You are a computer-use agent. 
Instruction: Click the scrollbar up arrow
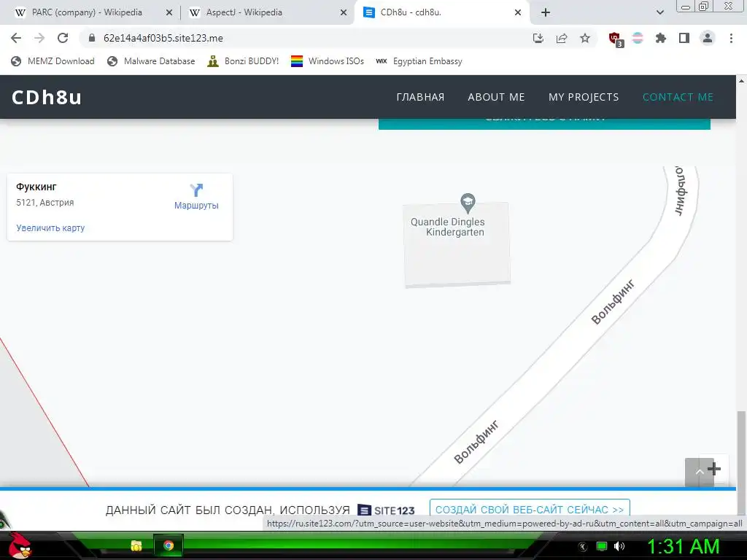tap(741, 80)
